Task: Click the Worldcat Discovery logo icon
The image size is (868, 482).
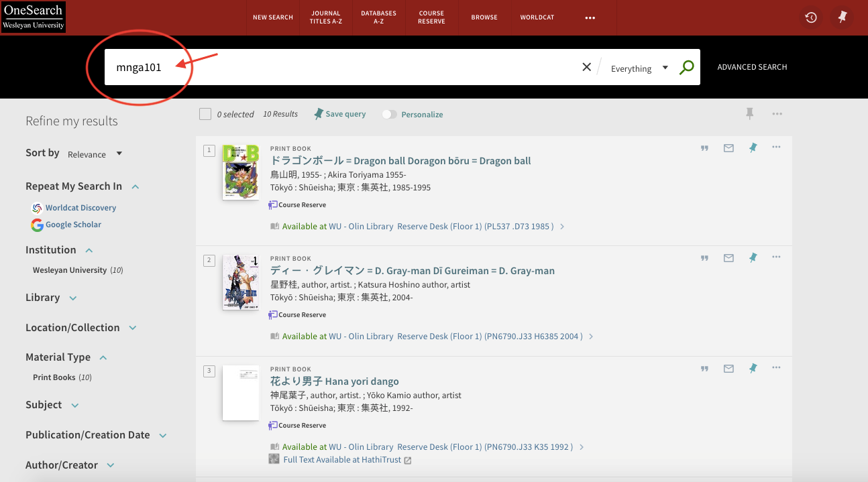Action: (37, 208)
